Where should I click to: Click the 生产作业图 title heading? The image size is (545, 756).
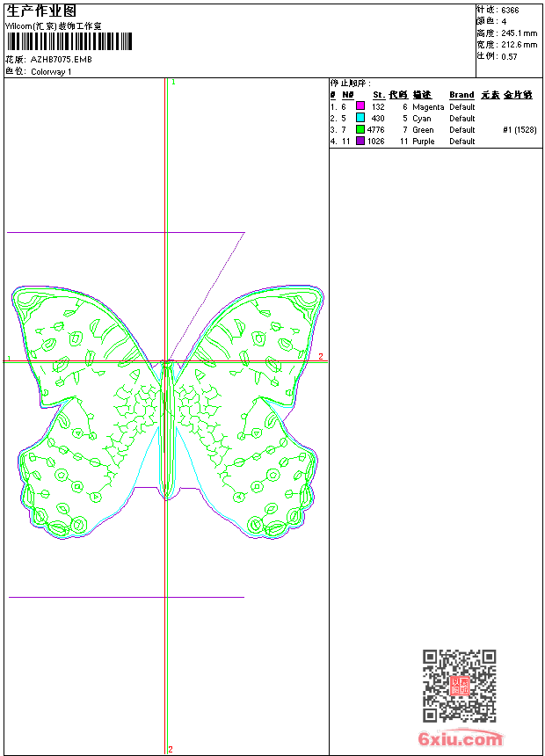pos(41,11)
